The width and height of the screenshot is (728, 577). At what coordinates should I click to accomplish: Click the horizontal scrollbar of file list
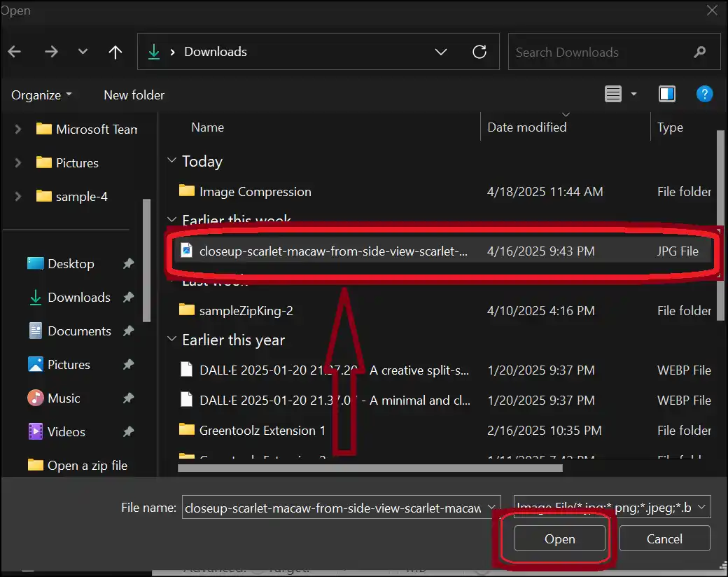[x=370, y=468]
